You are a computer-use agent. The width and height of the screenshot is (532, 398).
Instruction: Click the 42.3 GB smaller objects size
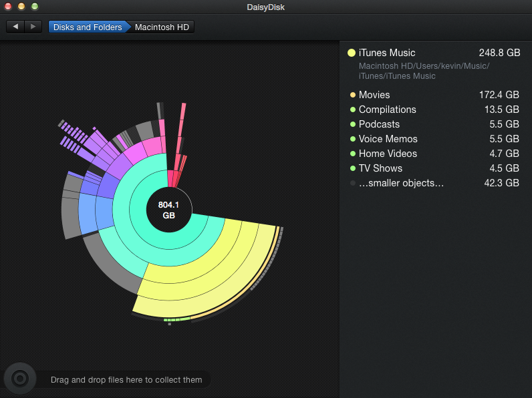coord(502,183)
